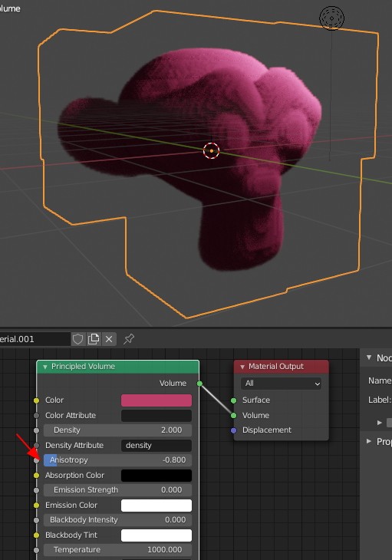Click the Principled Volume node title
The height and width of the screenshot is (560, 392).
pos(83,367)
